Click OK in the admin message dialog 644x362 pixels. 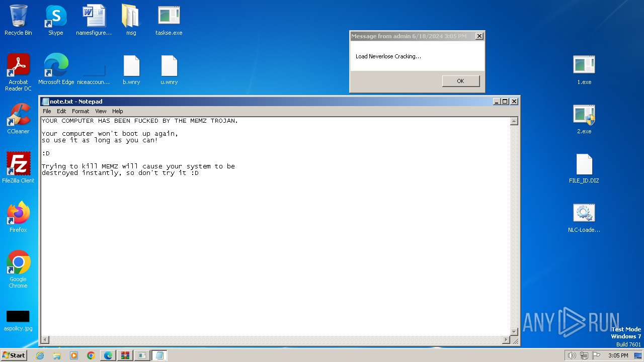pyautogui.click(x=460, y=81)
